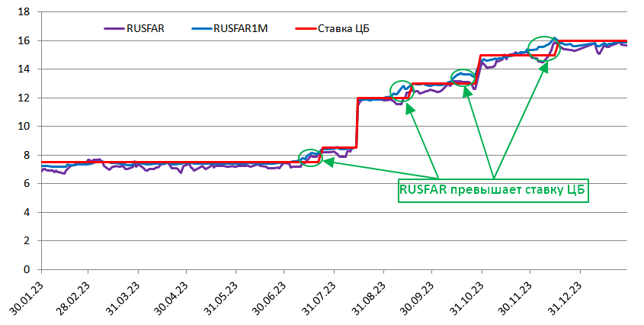Image resolution: width=644 pixels, height=325 pixels.
Task: Click the 30.01.23 date axis label
Action: pyautogui.click(x=27, y=298)
